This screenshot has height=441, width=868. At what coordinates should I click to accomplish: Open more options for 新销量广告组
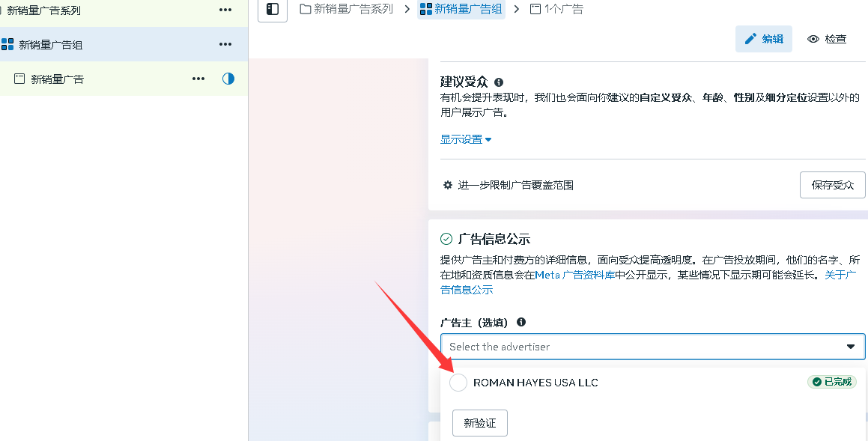(x=225, y=44)
